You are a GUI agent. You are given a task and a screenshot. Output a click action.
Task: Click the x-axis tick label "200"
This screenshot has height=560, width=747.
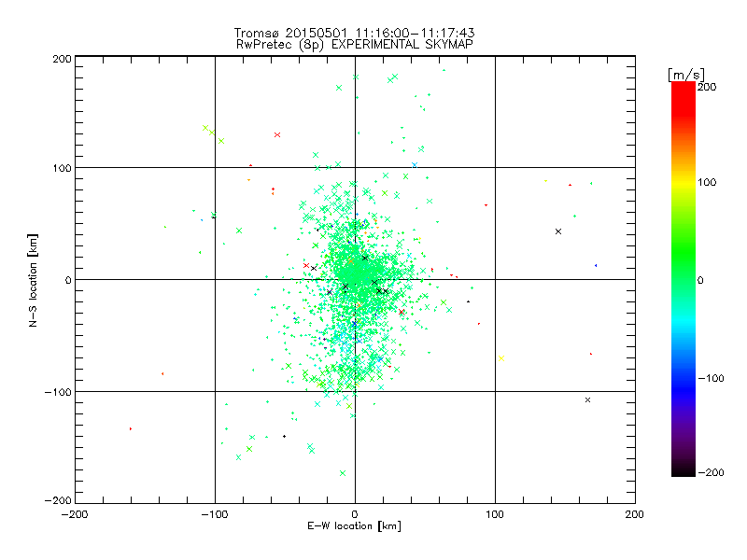pyautogui.click(x=635, y=514)
